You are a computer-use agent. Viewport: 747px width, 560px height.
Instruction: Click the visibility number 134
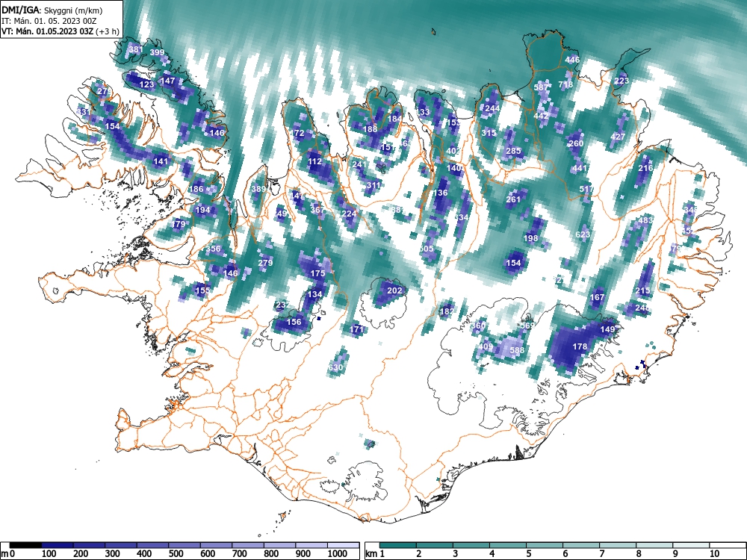(x=314, y=294)
